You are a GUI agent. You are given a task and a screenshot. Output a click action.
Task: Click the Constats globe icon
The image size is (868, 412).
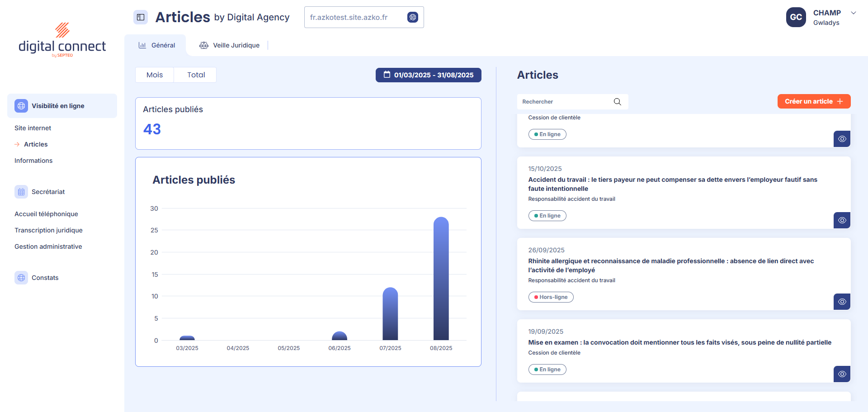21,278
